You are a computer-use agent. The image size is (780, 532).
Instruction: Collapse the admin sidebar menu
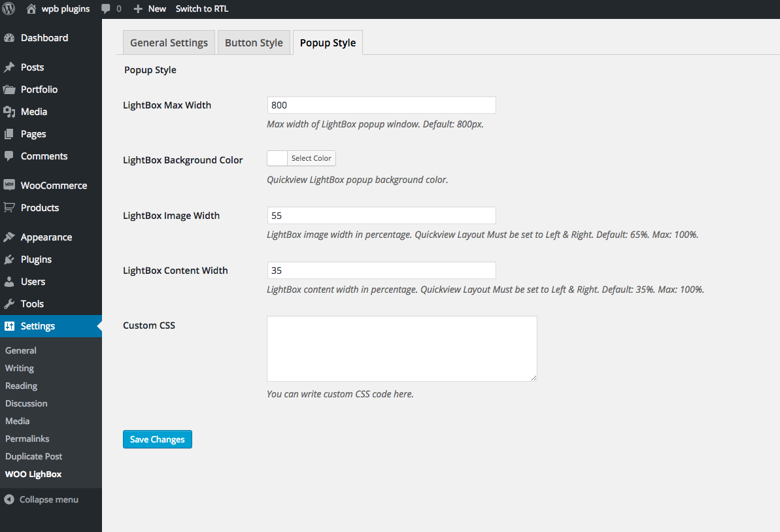(x=42, y=499)
